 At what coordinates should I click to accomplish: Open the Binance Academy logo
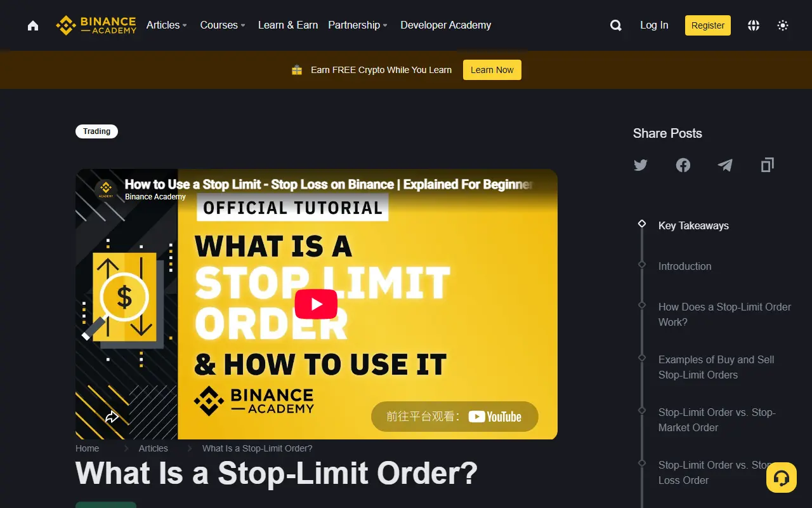point(96,25)
